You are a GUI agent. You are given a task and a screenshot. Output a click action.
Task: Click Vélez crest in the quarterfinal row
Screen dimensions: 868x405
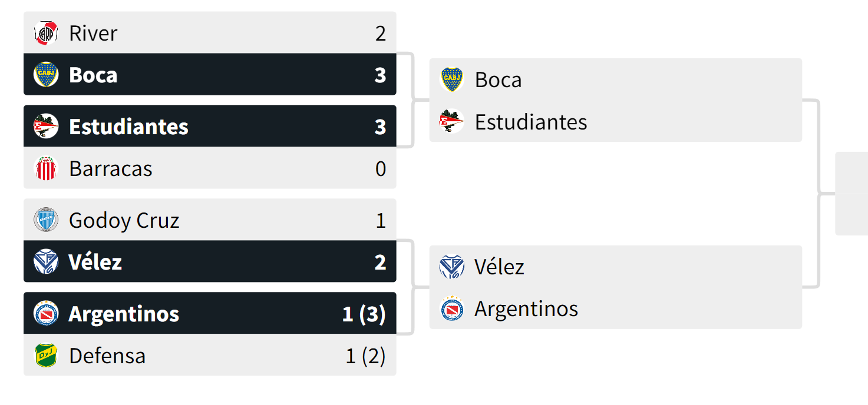(46, 262)
